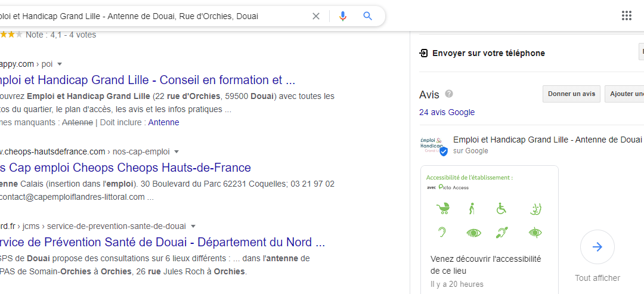Open Service de Prévention Santé de Douai result

coord(162,242)
